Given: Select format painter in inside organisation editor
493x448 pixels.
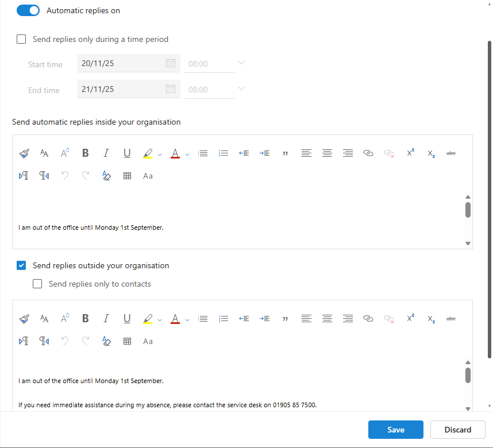Looking at the screenshot, I should pyautogui.click(x=24, y=153).
